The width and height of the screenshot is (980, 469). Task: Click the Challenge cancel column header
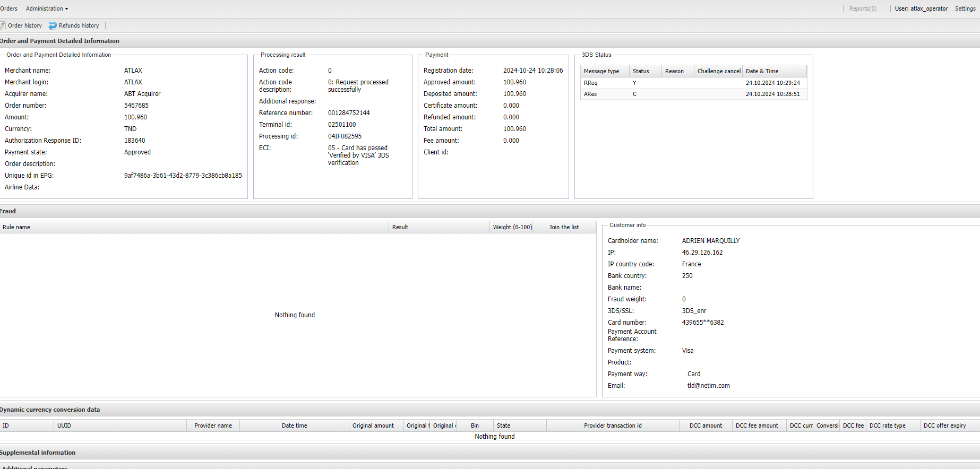pos(718,71)
